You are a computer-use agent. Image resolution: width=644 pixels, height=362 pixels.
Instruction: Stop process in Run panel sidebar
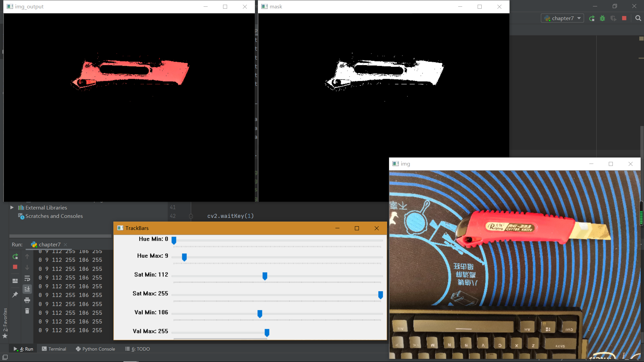[x=15, y=267]
